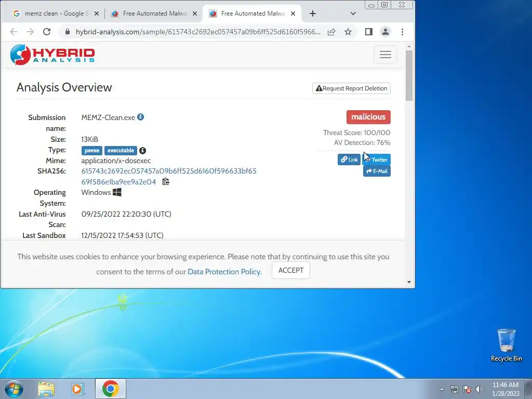Show hidden system tray icons
The image size is (532, 399).
coord(442,389)
